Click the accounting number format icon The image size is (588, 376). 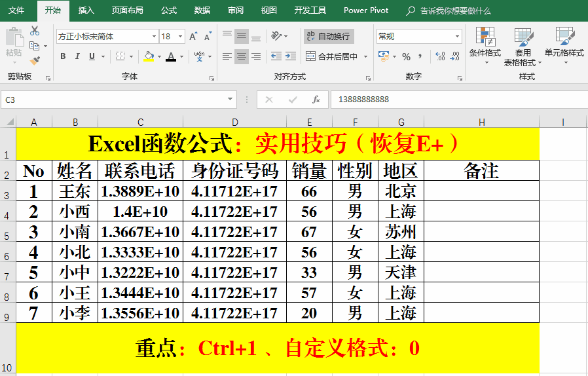tap(384, 56)
